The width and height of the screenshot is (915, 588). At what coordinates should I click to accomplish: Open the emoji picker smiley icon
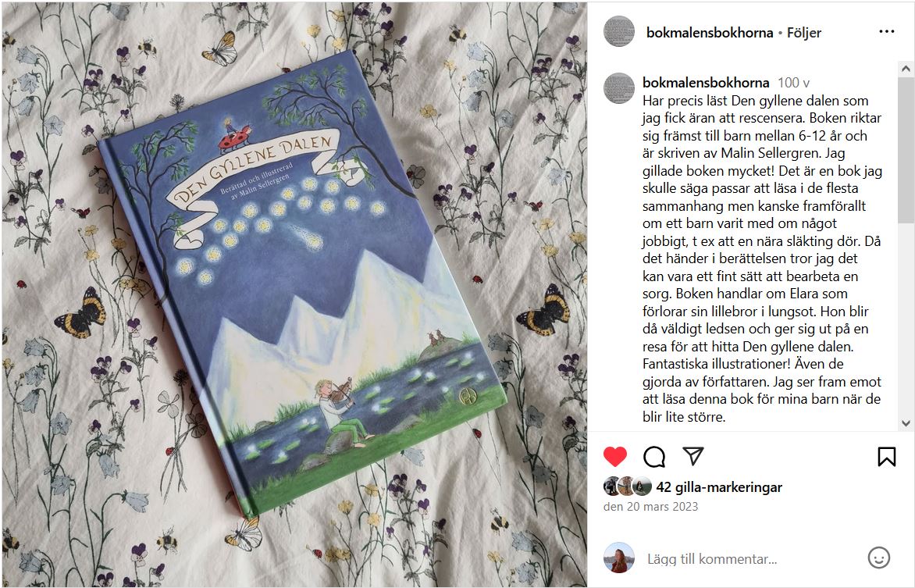[x=879, y=558]
